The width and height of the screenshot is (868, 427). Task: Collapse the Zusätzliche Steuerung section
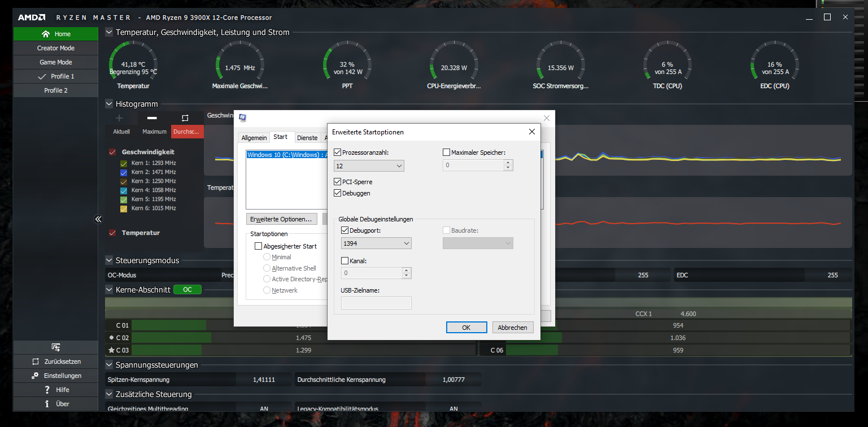tap(109, 394)
